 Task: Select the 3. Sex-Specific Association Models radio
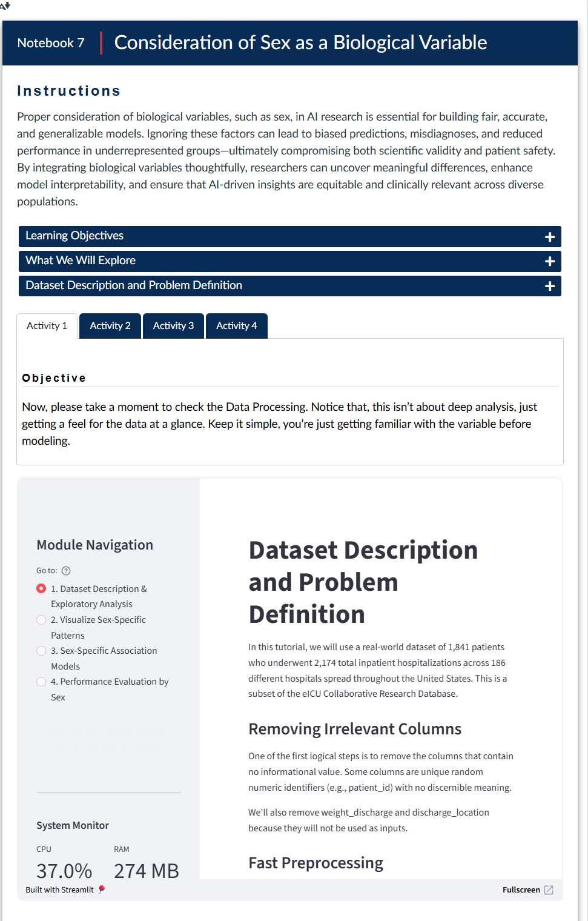coord(41,651)
